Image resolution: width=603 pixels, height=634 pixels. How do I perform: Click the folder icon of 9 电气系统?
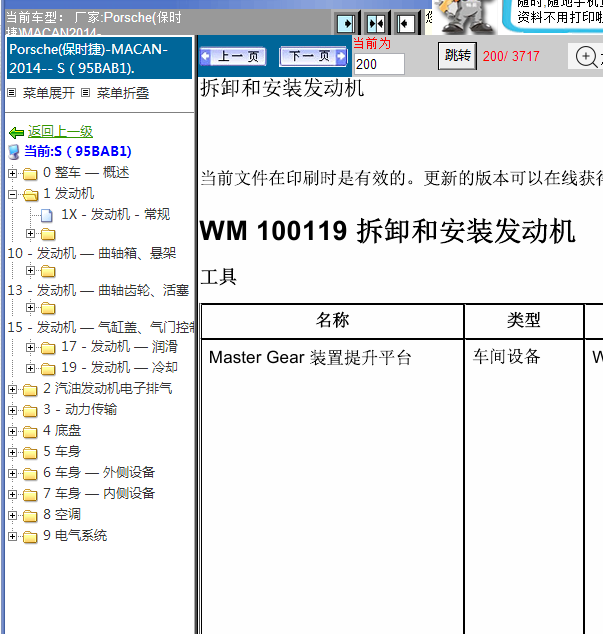30,537
